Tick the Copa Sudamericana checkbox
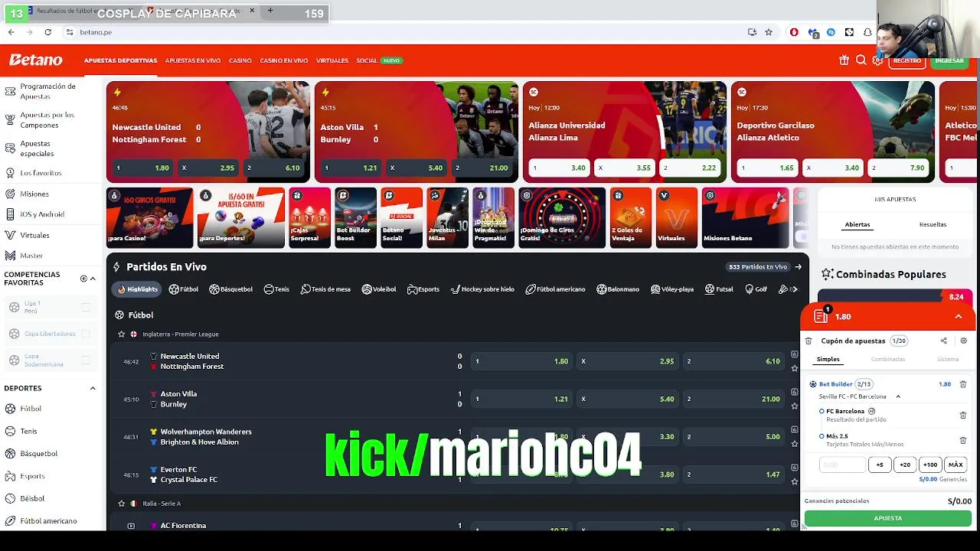This screenshot has width=980, height=551. 86,360
